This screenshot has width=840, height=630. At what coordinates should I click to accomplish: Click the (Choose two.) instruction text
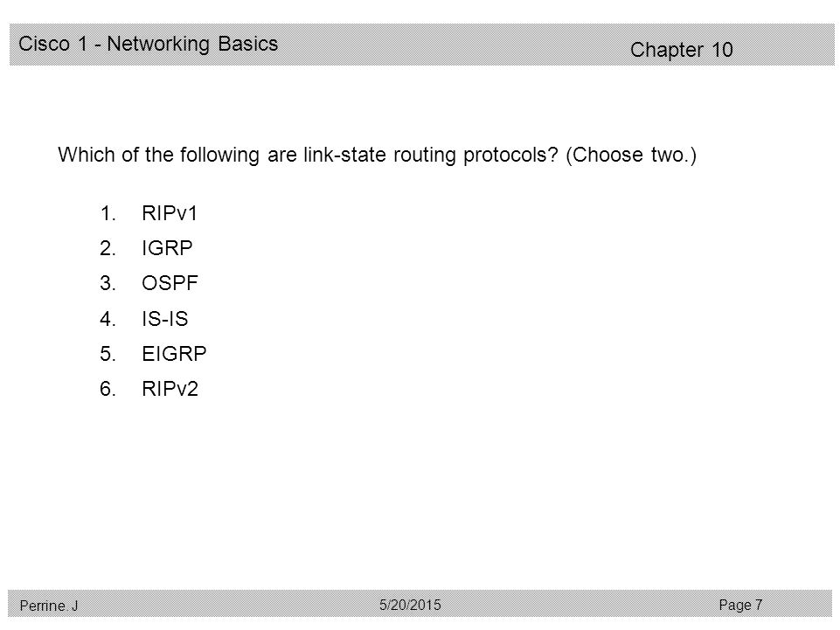pyautogui.click(x=631, y=155)
